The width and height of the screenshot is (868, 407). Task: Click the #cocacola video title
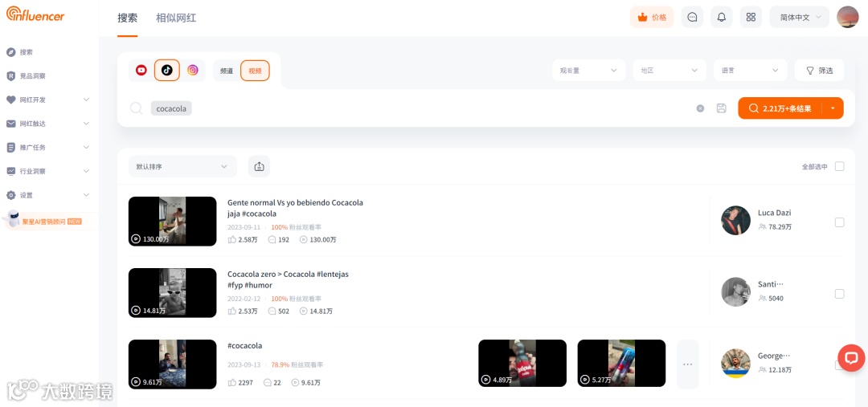[244, 346]
